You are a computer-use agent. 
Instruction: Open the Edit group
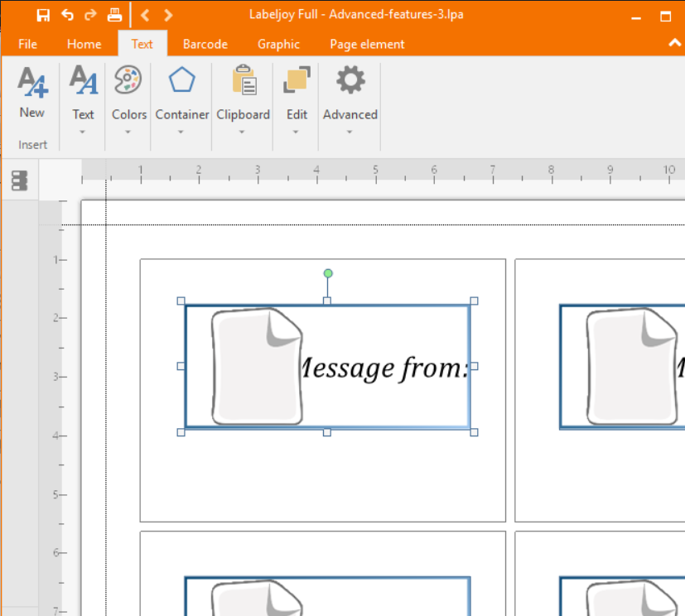coord(297,99)
